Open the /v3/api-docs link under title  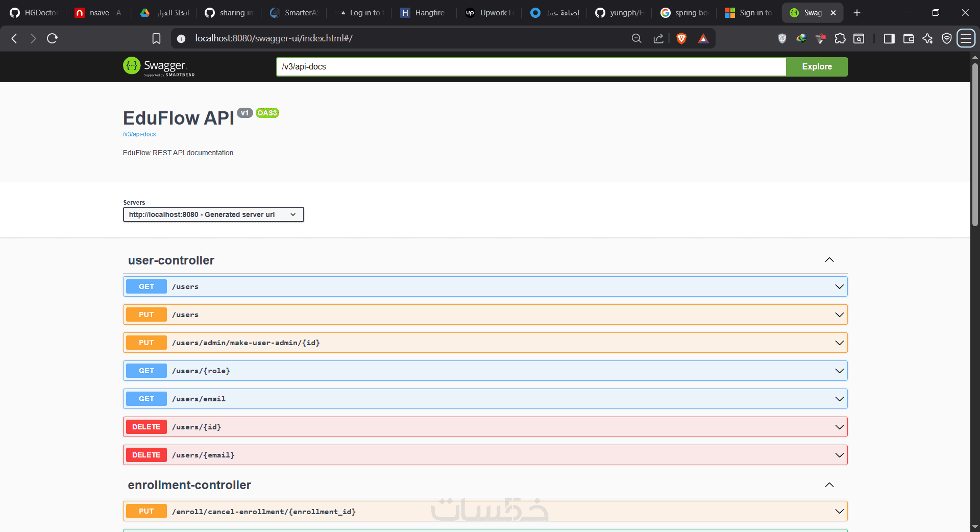coord(139,134)
